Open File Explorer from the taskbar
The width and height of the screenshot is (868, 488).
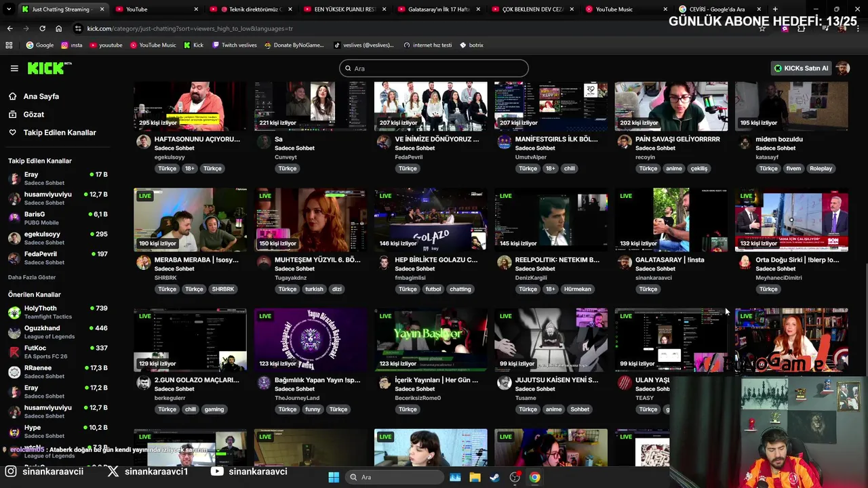tap(475, 477)
